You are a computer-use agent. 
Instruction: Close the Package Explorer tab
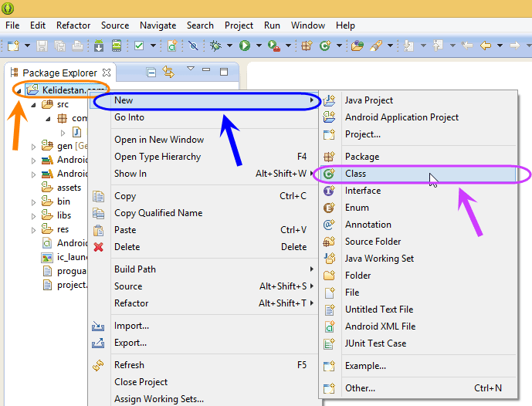pyautogui.click(x=107, y=73)
